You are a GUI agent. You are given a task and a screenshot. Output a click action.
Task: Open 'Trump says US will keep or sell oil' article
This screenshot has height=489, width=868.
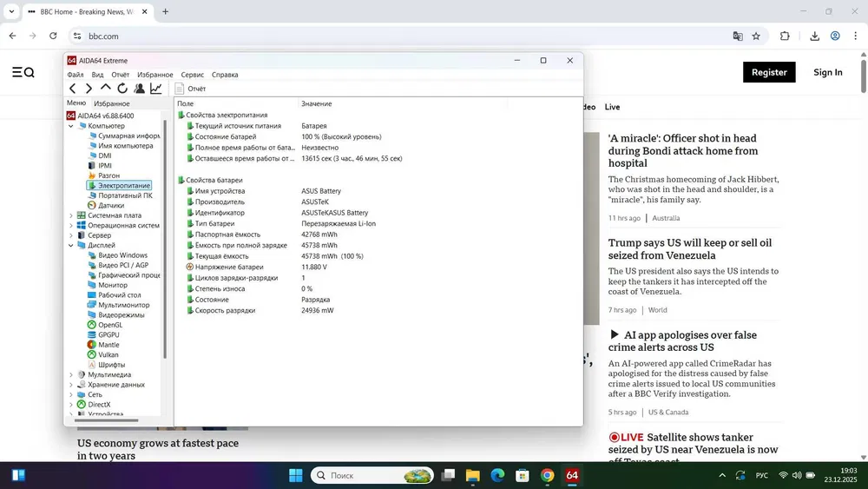690,249
